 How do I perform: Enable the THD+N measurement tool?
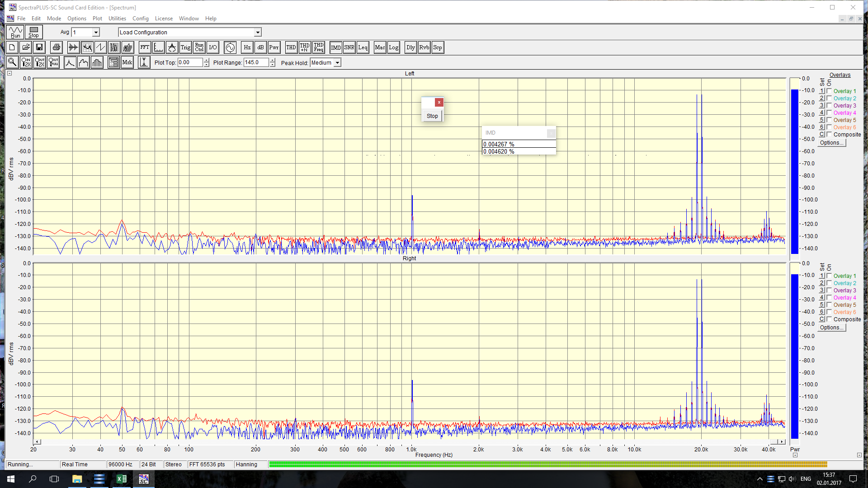click(305, 47)
